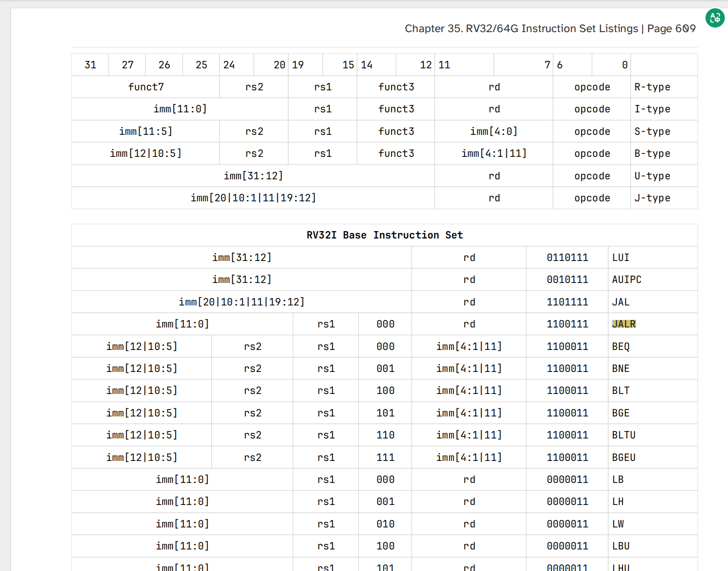Click rs2 cell in the BEQ row

pos(252,346)
